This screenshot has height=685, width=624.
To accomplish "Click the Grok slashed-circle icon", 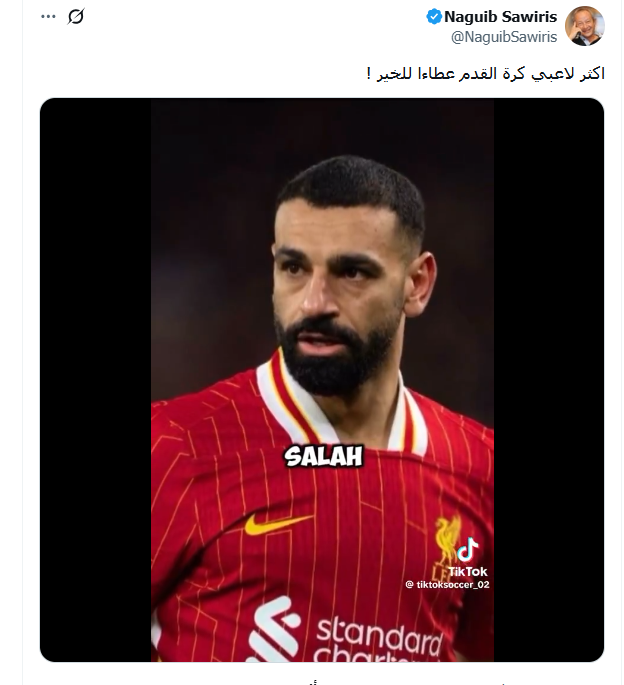I will (76, 17).
